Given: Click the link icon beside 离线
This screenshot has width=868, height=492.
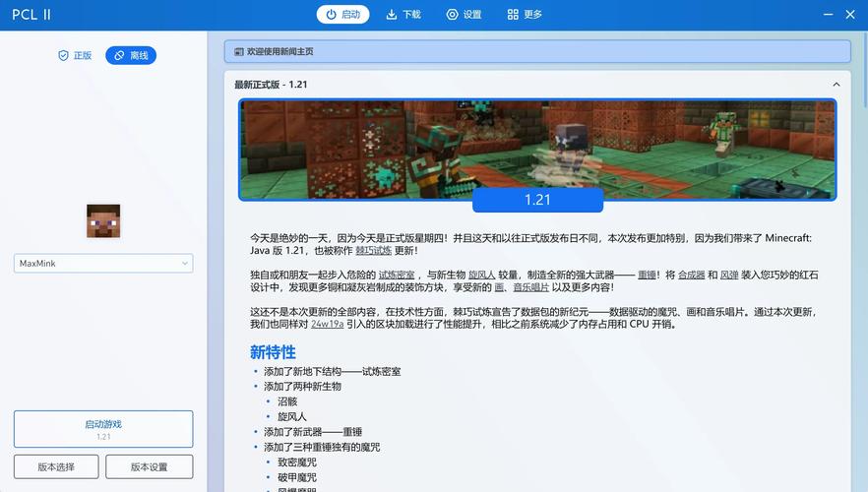Looking at the screenshot, I should point(119,55).
